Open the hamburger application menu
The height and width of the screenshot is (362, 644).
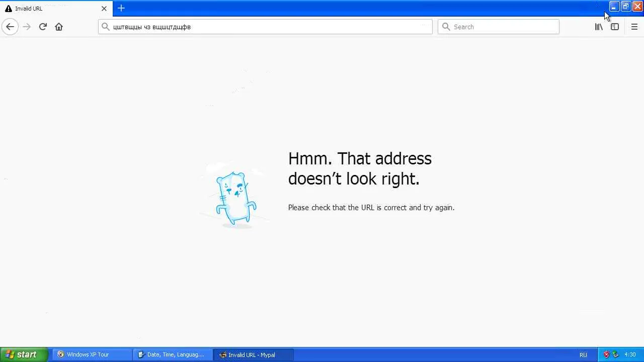point(634,27)
